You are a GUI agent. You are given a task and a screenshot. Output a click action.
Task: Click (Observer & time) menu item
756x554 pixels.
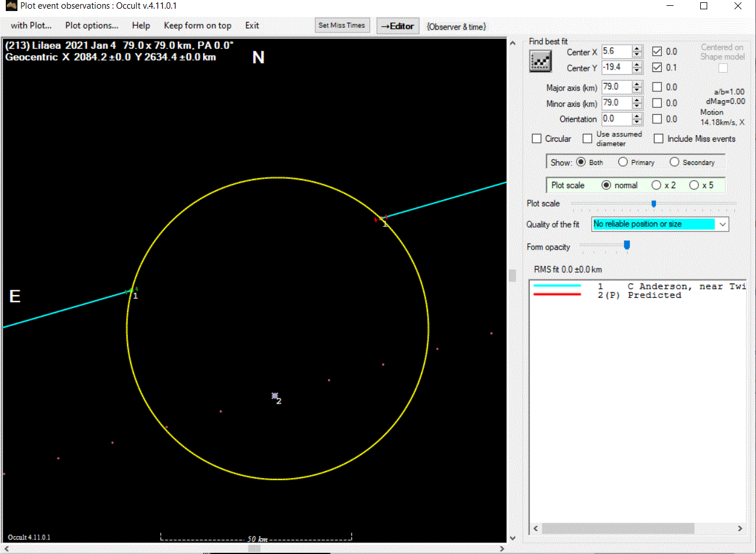[x=456, y=27]
